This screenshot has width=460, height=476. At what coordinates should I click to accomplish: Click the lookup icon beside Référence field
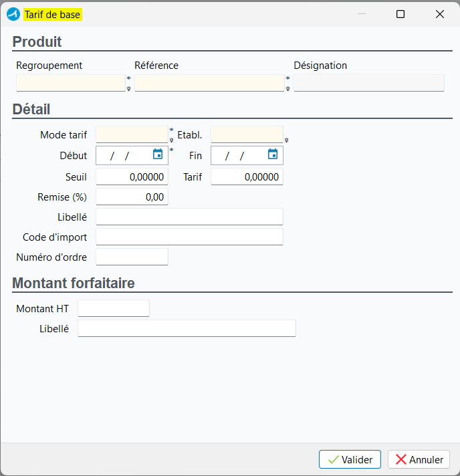click(x=288, y=89)
